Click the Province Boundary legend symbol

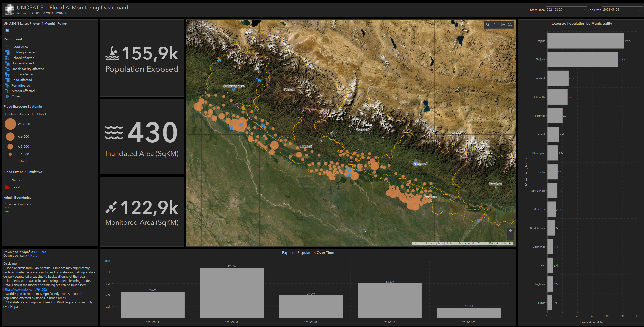point(7,209)
